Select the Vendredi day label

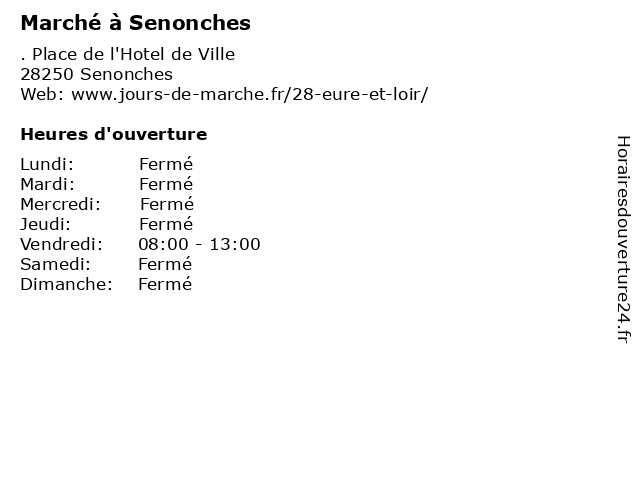(x=62, y=244)
